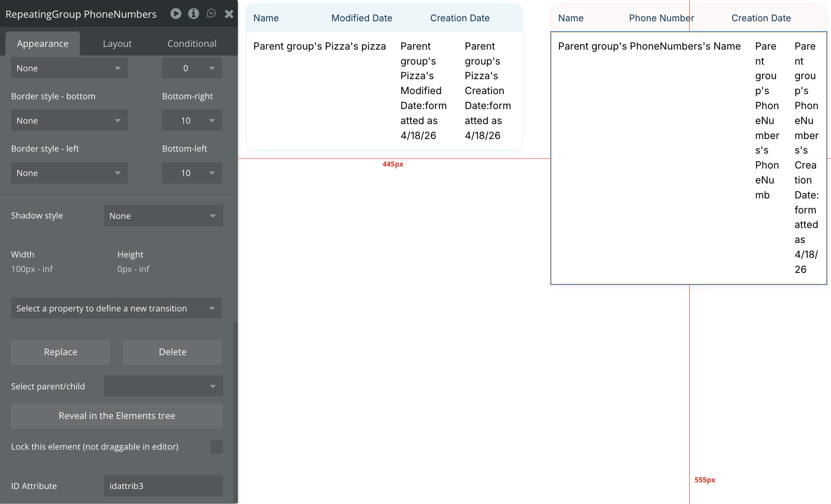Toggle Lock this element checkbox
Viewport: 831px width, 504px height.
[x=216, y=447]
